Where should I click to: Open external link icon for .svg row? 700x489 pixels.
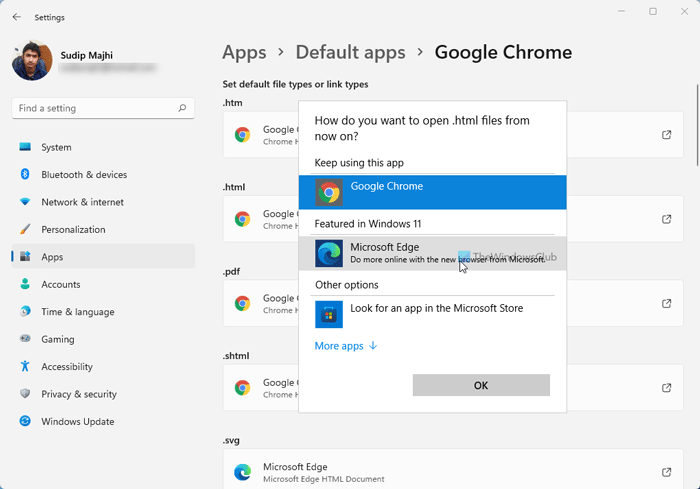pyautogui.click(x=667, y=472)
